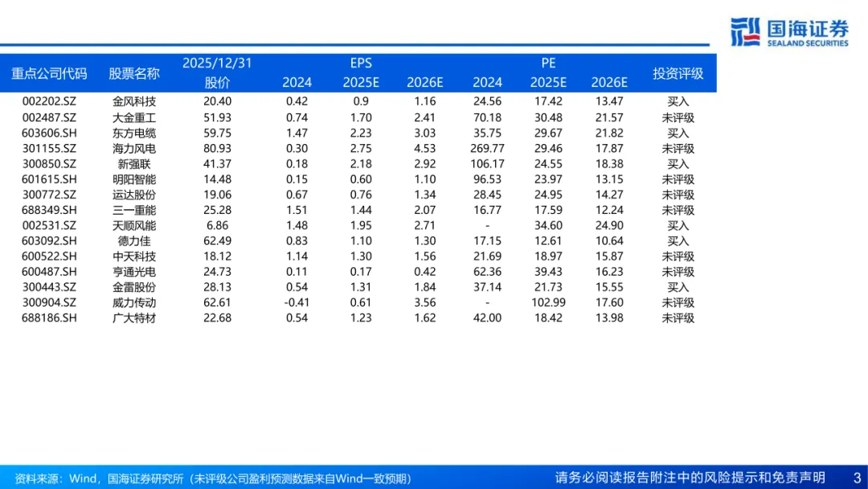Click the 重点公司代码 column header
Image resolution: width=868 pixels, height=489 pixels.
coord(49,73)
